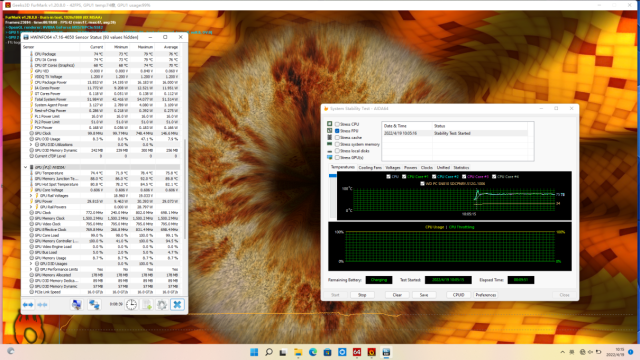Screen dimensions: 640x360
Task: Open the HWiNFO network computers icon
Action: [94, 304]
